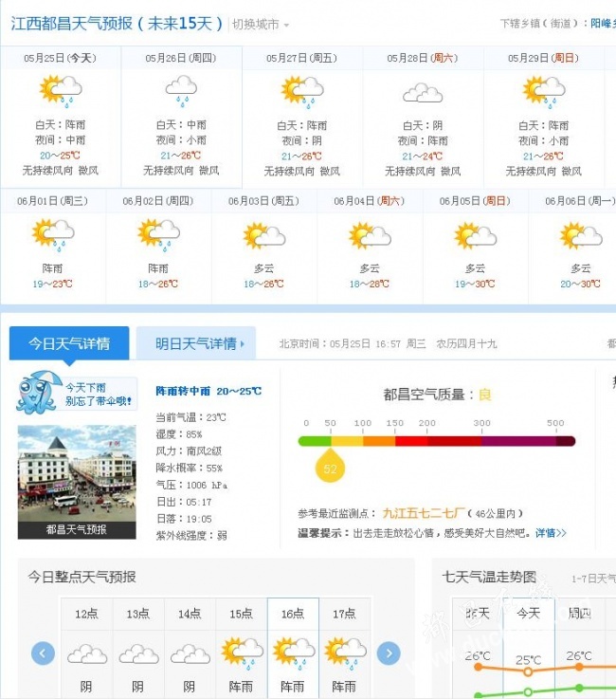Viewport: 616px width, 699px height.
Task: Click the 05月25日 (今天) date header
Action: [60, 58]
